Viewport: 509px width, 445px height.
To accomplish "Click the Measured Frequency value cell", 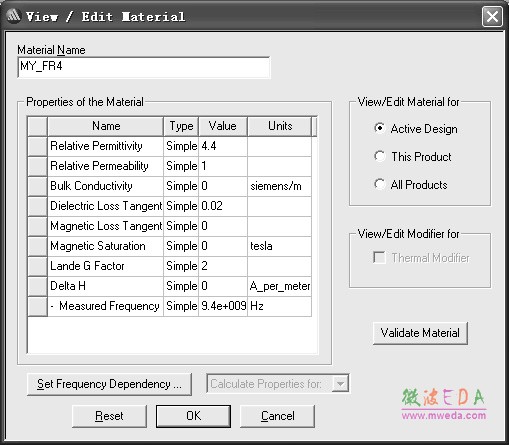I will (x=223, y=306).
